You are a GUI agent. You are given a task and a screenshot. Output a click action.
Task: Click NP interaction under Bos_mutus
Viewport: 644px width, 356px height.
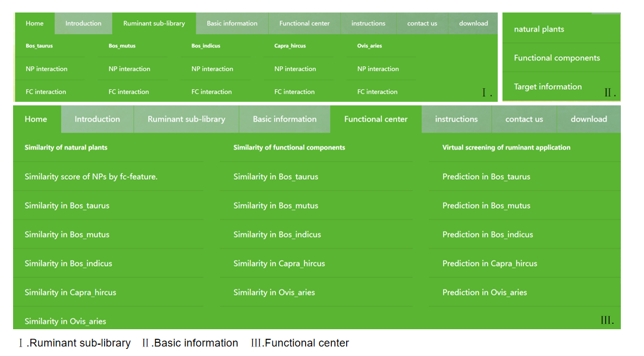click(130, 69)
